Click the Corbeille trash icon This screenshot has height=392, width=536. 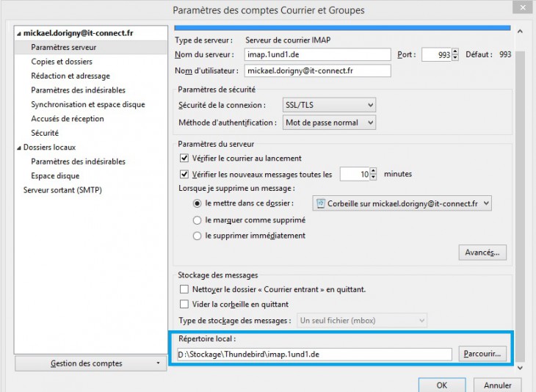click(x=320, y=203)
